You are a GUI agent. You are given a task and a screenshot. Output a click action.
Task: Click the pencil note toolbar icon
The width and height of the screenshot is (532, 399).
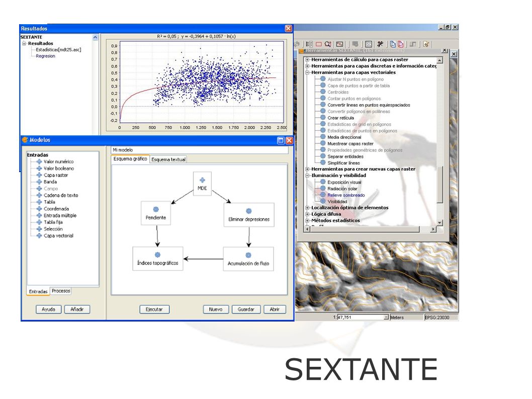click(x=426, y=44)
